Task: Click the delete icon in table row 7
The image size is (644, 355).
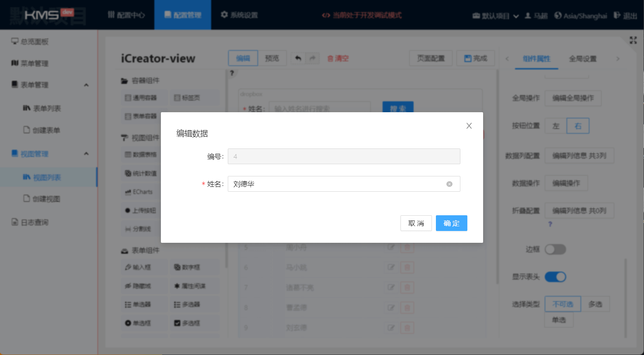Action: pyautogui.click(x=407, y=287)
